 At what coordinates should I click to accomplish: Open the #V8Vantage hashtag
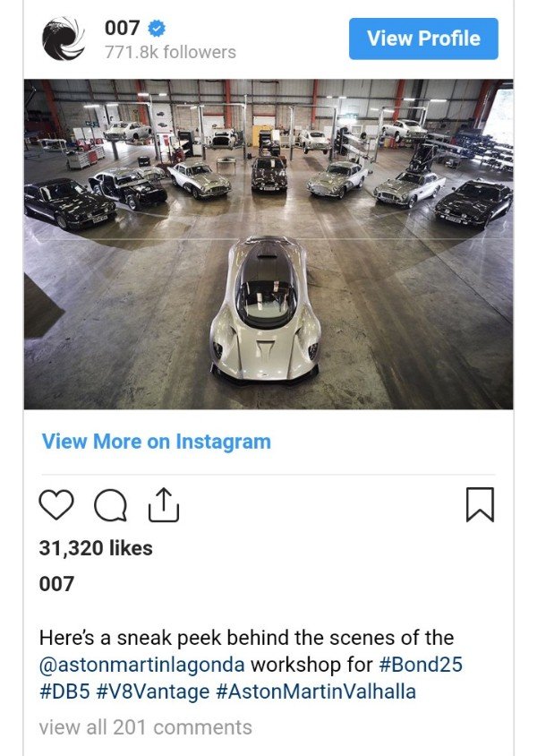coord(153,692)
